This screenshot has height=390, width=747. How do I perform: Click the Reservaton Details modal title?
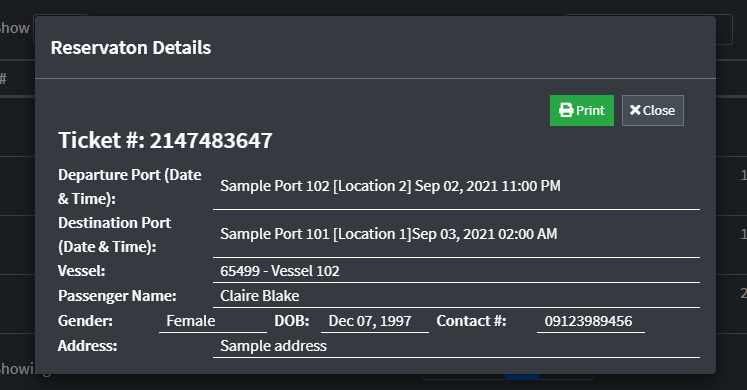[x=131, y=48]
